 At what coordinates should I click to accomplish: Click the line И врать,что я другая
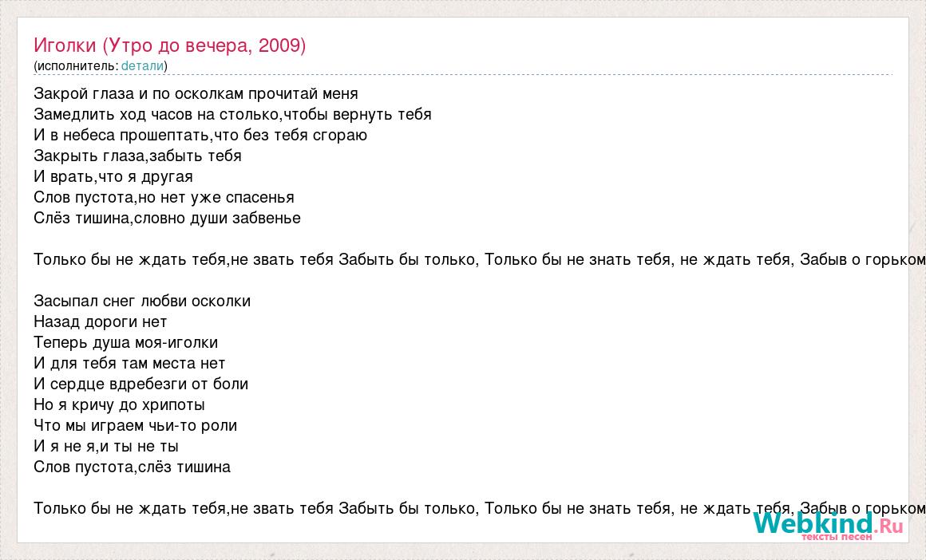tap(113, 176)
